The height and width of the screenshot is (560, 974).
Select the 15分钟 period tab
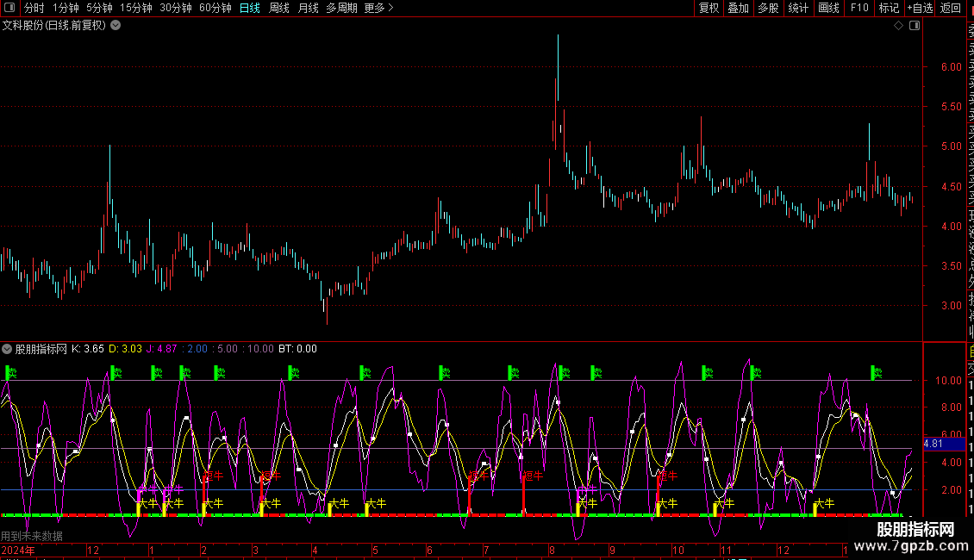tap(135, 8)
